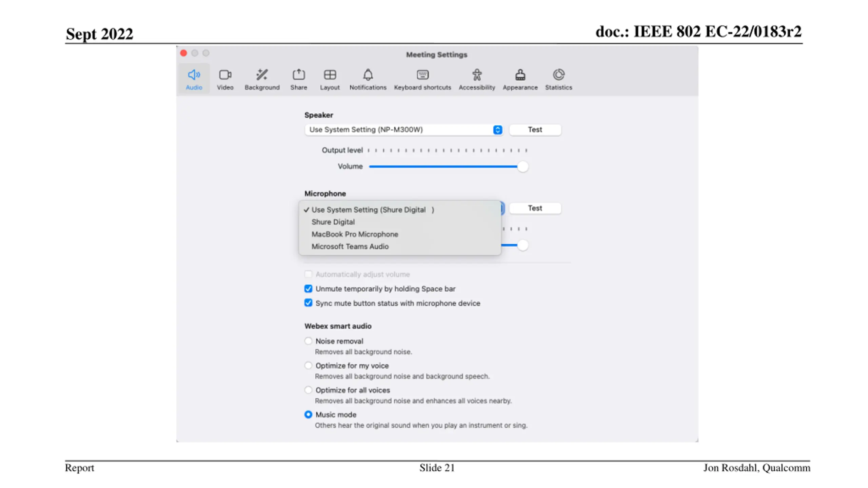Open the Audio settings tab
Screen dimensions: 868x488
(x=194, y=79)
